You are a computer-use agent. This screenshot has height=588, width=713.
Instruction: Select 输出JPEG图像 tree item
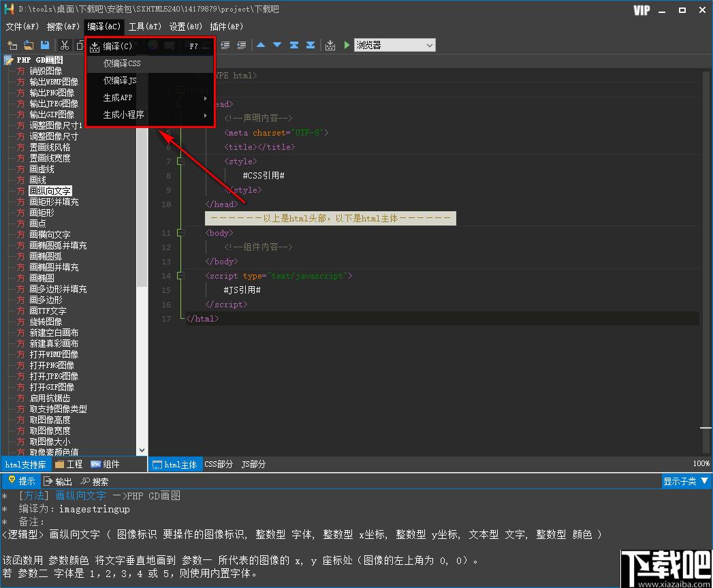pyautogui.click(x=54, y=104)
